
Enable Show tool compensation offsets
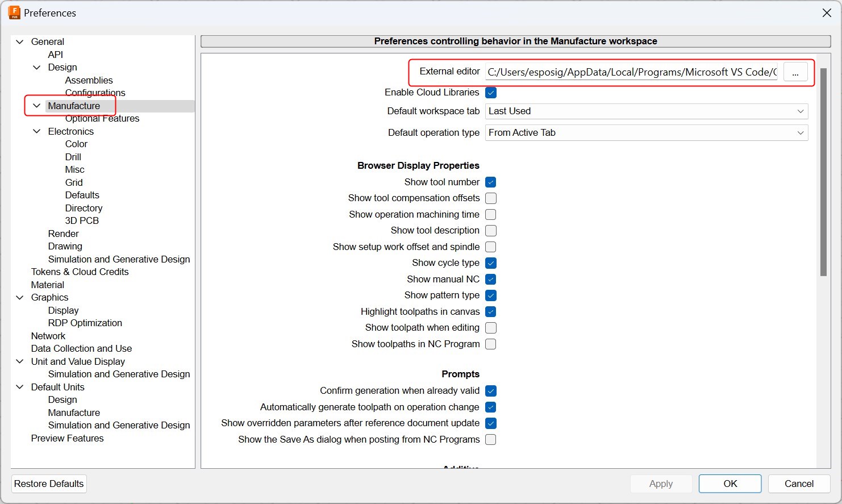pos(491,198)
